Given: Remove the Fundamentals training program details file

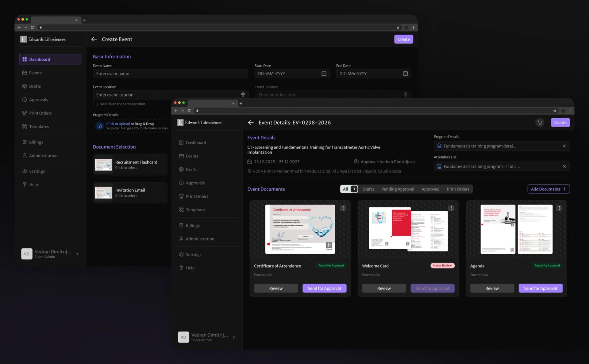Looking at the screenshot, I should point(564,146).
